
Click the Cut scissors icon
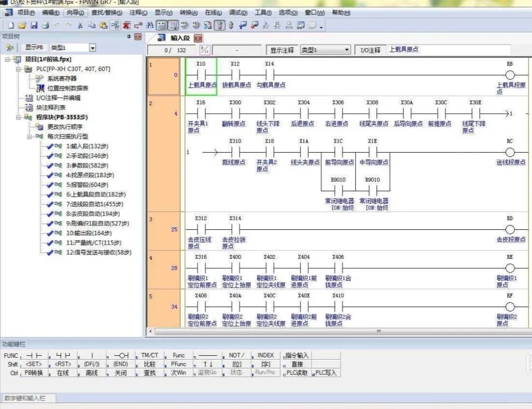click(x=80, y=25)
